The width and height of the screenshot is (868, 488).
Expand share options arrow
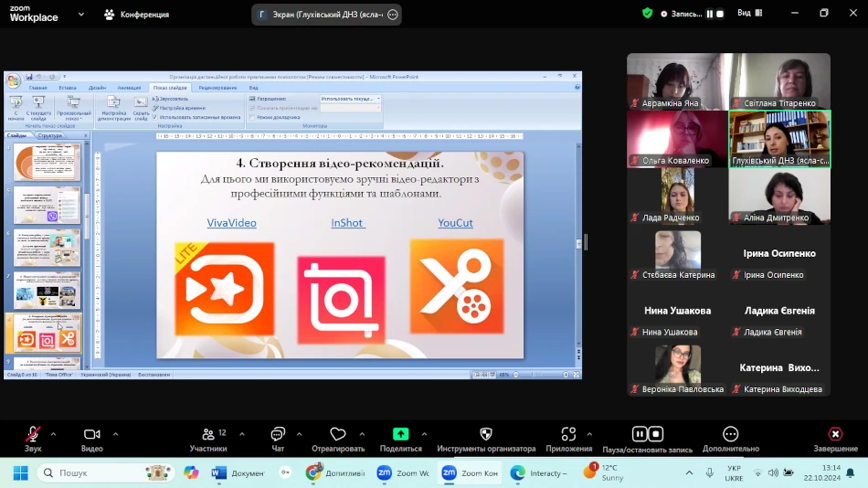tap(425, 434)
